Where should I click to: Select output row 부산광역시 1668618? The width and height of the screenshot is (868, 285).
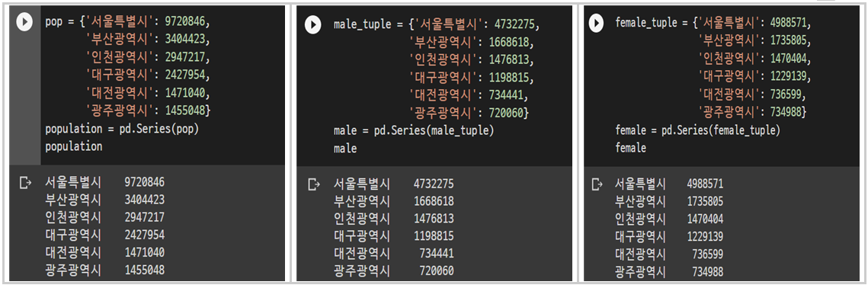(x=394, y=201)
